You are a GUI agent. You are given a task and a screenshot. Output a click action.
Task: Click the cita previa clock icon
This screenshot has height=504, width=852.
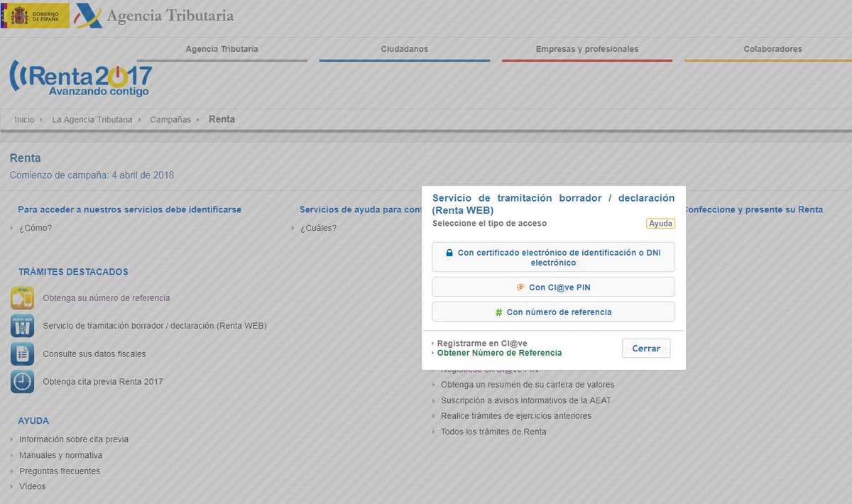tap(22, 381)
